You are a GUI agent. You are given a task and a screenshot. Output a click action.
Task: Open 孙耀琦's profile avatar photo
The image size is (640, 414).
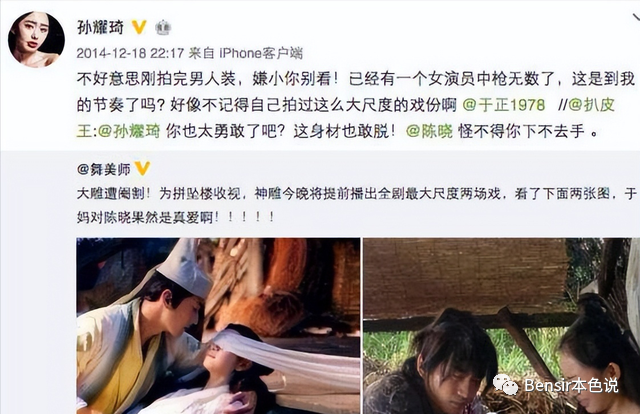click(x=36, y=39)
